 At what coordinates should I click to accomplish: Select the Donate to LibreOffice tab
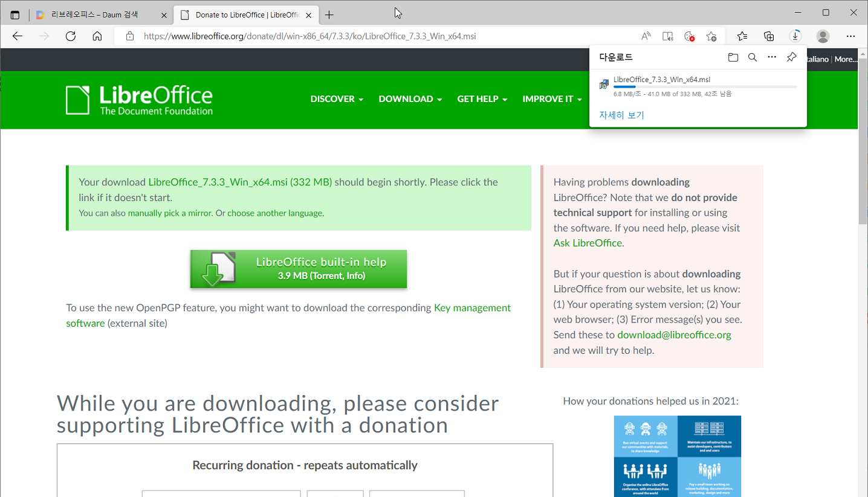click(246, 14)
